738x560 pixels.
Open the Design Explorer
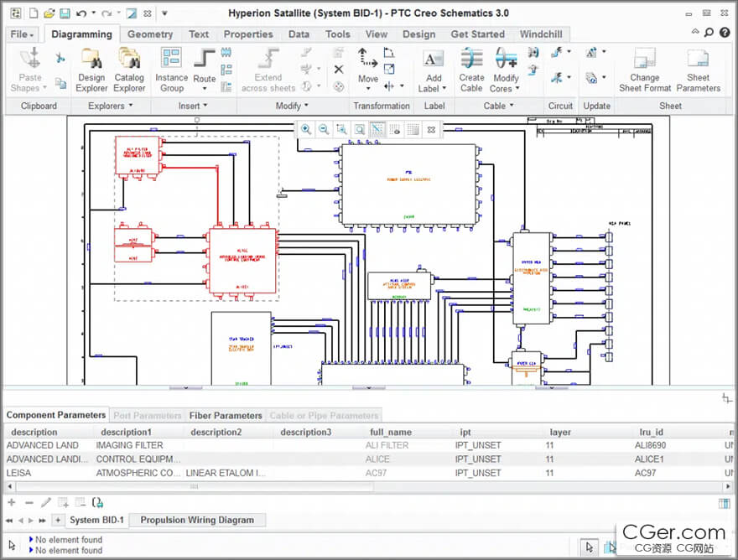[91, 70]
